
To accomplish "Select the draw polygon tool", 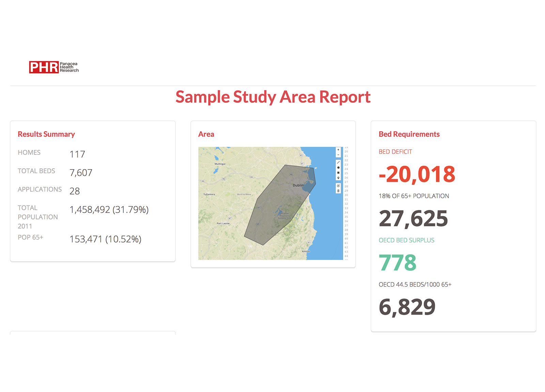I will (338, 167).
